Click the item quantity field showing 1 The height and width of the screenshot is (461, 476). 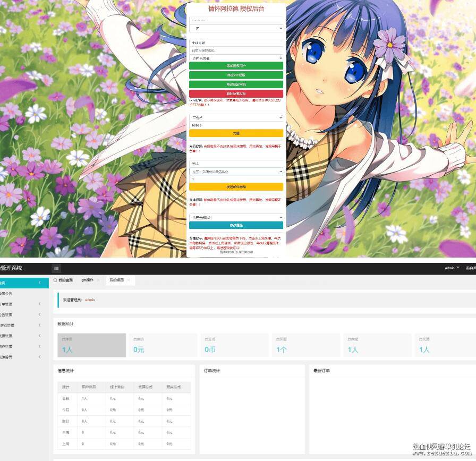236,179
